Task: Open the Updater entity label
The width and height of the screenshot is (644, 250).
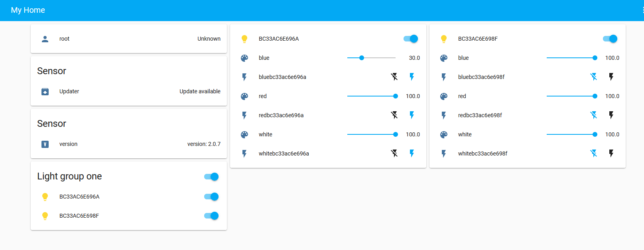Action: pos(69,91)
